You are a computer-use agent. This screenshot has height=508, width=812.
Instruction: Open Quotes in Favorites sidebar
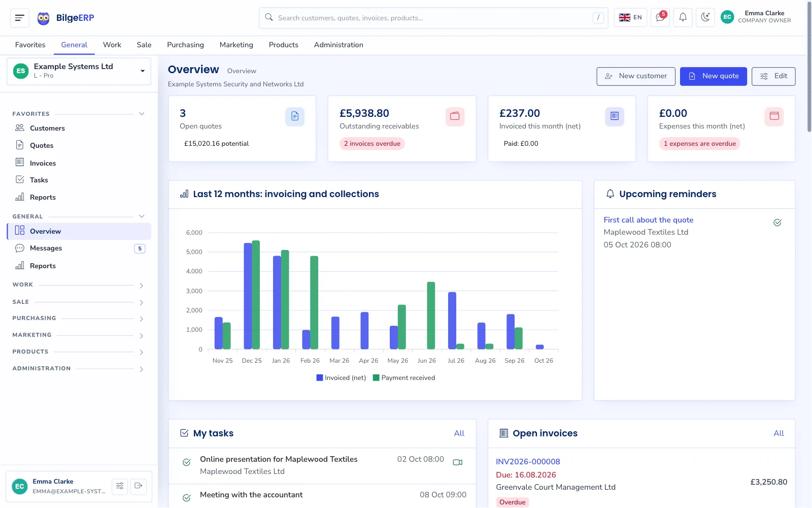pos(79,145)
